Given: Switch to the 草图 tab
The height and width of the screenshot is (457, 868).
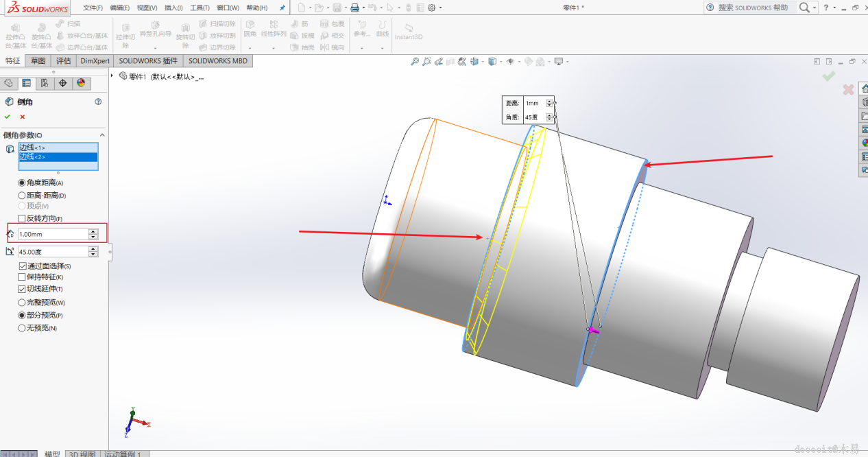Looking at the screenshot, I should click(x=38, y=60).
